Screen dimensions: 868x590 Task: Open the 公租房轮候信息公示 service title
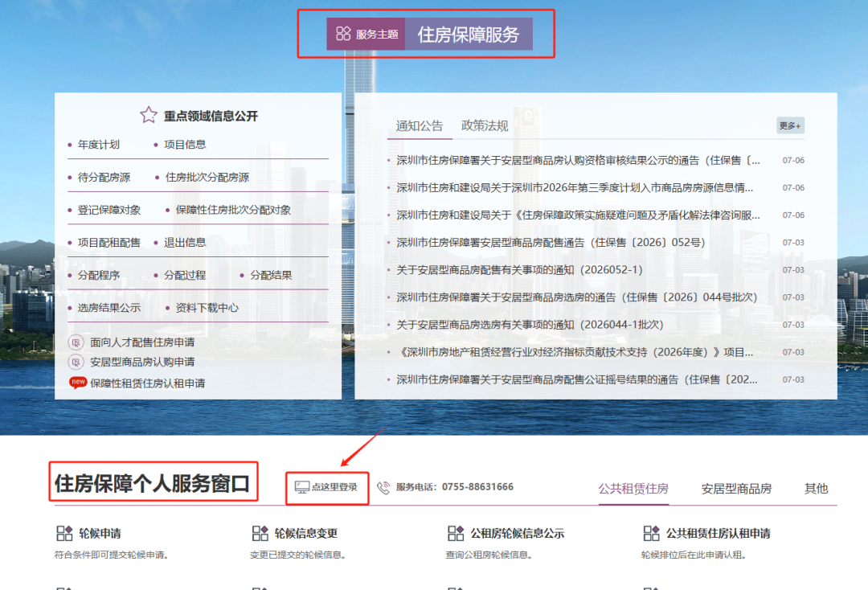click(x=517, y=534)
